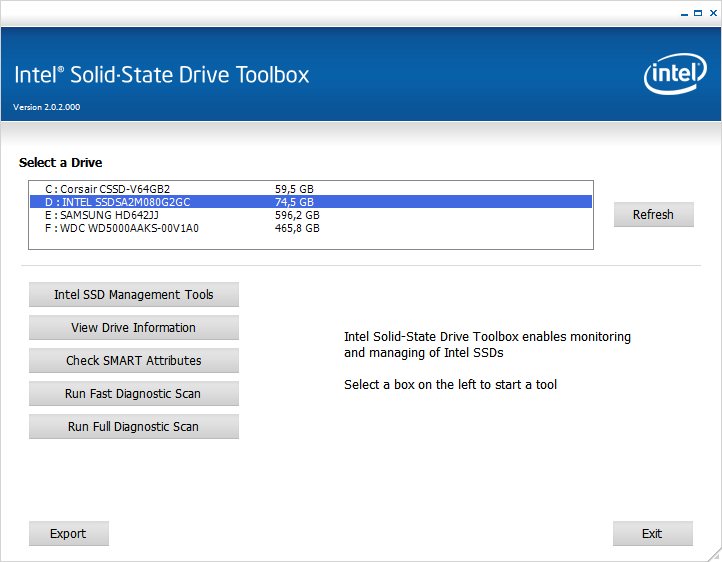The image size is (722, 562).
Task: Select the C: Corsair CSSD-V64GB2 drive
Action: click(107, 188)
